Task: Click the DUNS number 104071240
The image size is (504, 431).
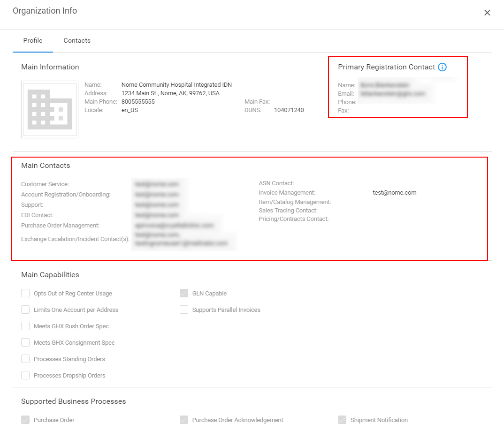Action: [289, 110]
